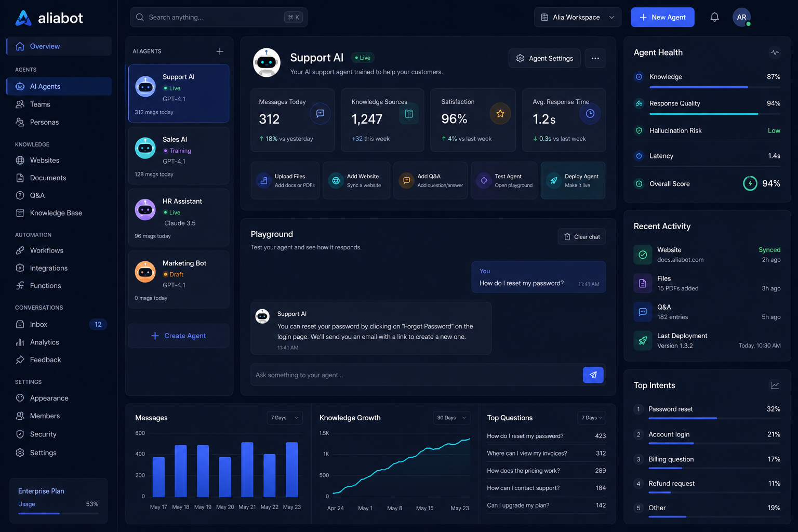This screenshot has width=798, height=532.
Task: Open the Upload Files quick action
Action: 285,180
